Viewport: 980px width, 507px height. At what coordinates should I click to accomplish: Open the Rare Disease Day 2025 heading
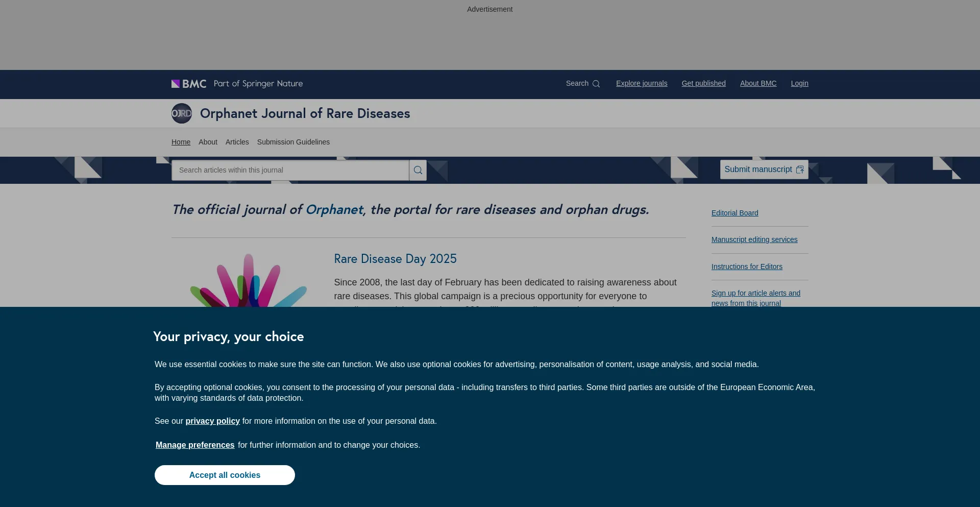[395, 259]
